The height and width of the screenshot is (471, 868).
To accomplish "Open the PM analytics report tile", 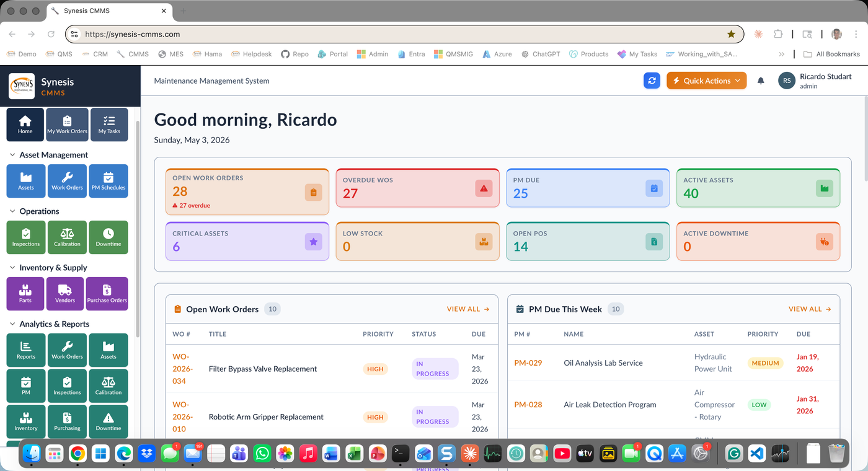I will point(26,386).
